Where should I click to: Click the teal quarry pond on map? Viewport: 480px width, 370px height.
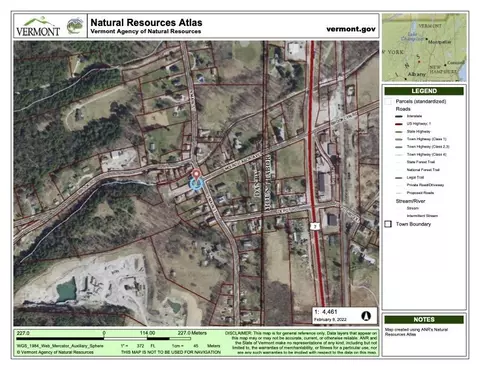pyautogui.click(x=66, y=290)
